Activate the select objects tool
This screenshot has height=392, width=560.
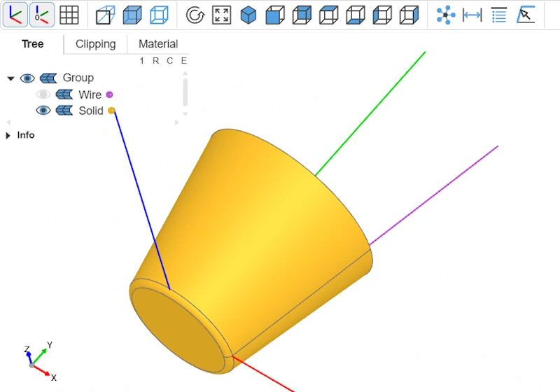[x=526, y=15]
